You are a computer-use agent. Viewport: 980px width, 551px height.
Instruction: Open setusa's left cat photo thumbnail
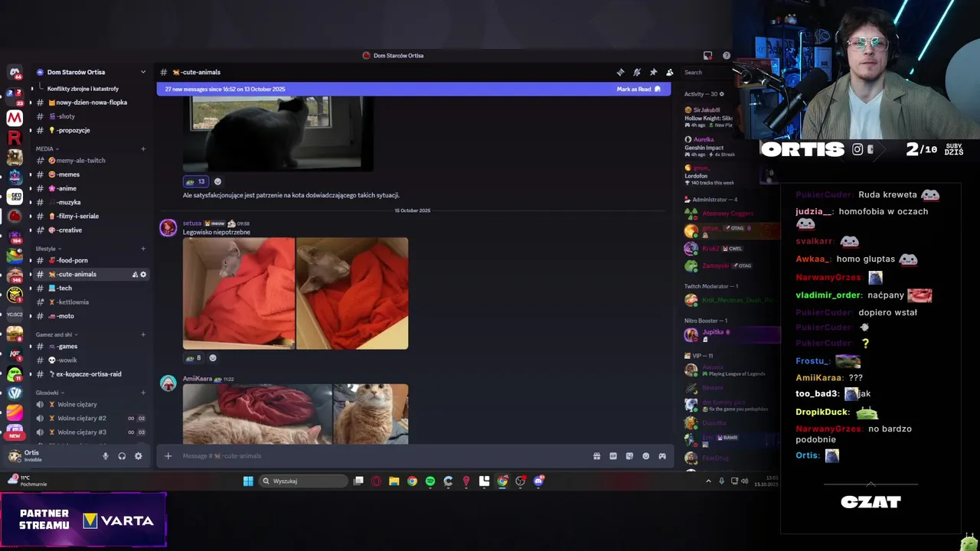click(x=239, y=293)
